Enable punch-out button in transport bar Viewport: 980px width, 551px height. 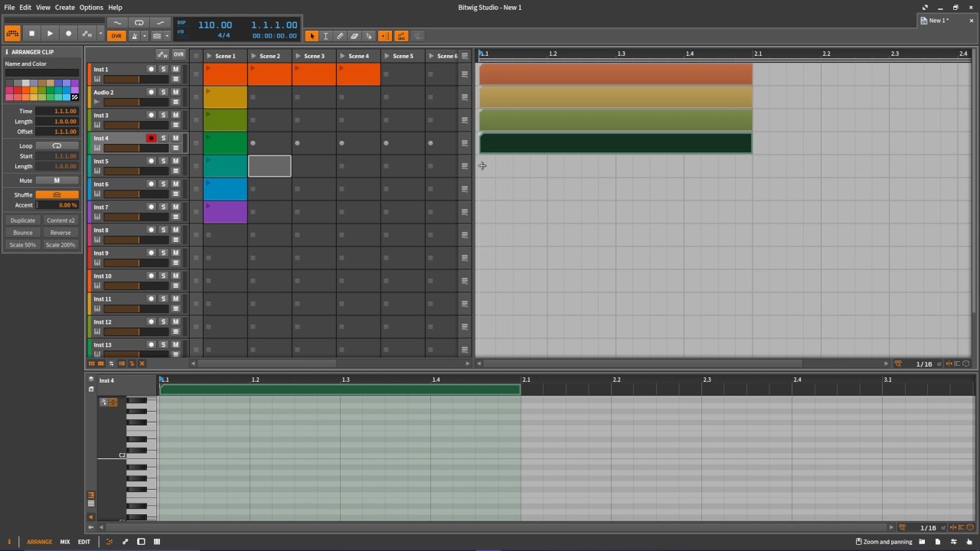(x=160, y=22)
